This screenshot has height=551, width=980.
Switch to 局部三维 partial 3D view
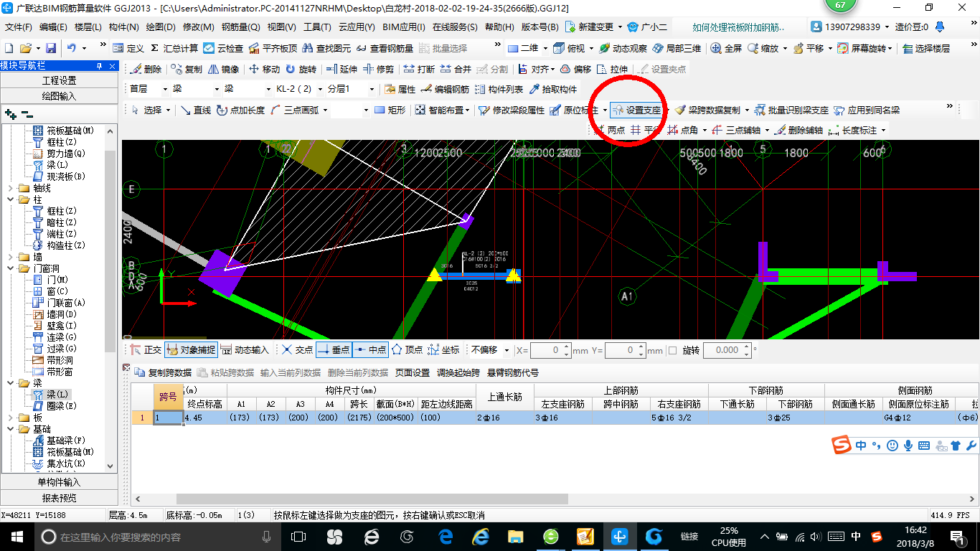(x=677, y=48)
